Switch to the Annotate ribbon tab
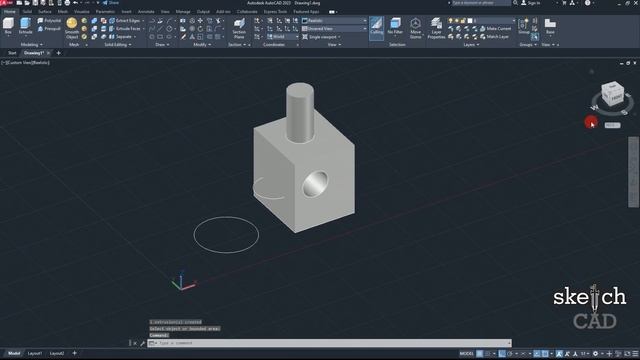640x360 pixels. [x=146, y=12]
